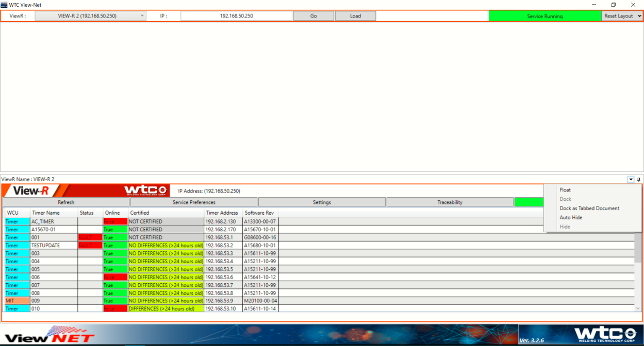Viewport: 644px width, 346px height.
Task: Click software revision A15680-10-01
Action: click(260, 246)
